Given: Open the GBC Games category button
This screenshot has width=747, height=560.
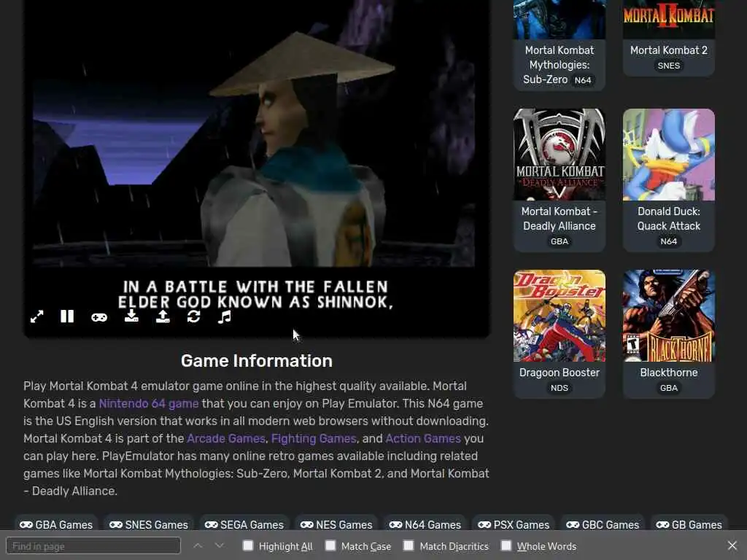Looking at the screenshot, I should (x=603, y=524).
